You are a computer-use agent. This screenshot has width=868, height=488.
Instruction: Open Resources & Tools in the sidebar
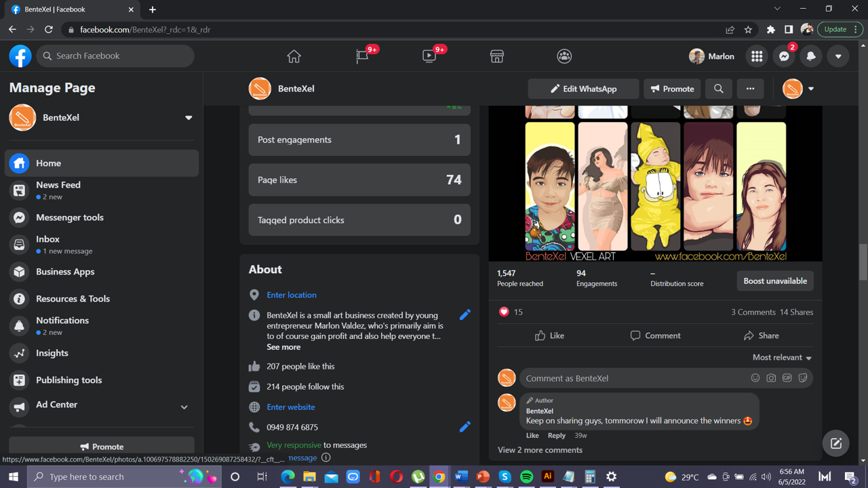[x=102, y=299]
